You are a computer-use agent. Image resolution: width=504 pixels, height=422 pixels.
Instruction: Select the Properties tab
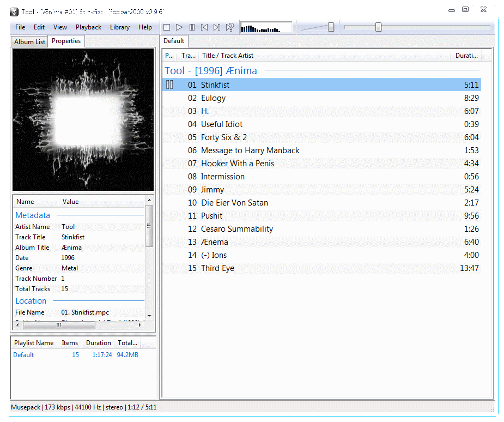66,41
